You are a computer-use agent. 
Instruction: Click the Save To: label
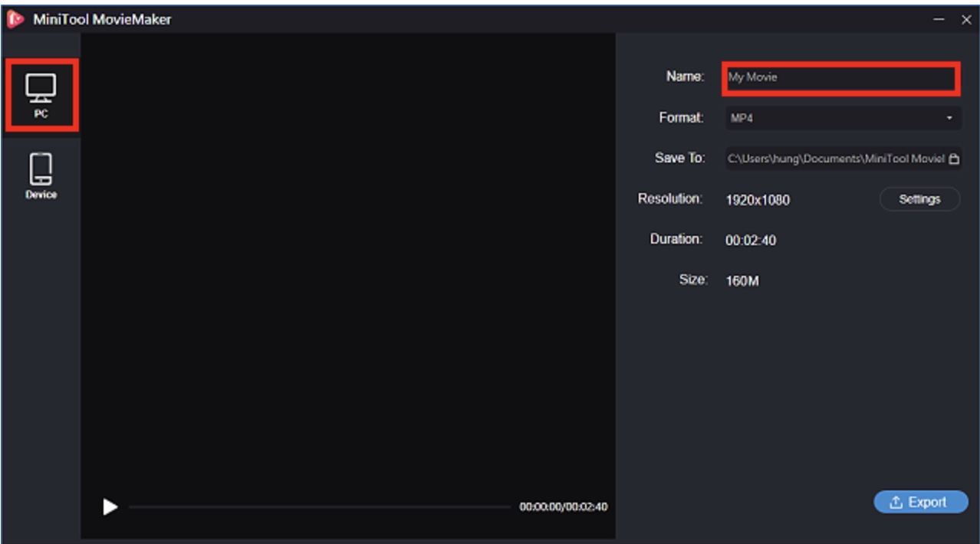679,158
